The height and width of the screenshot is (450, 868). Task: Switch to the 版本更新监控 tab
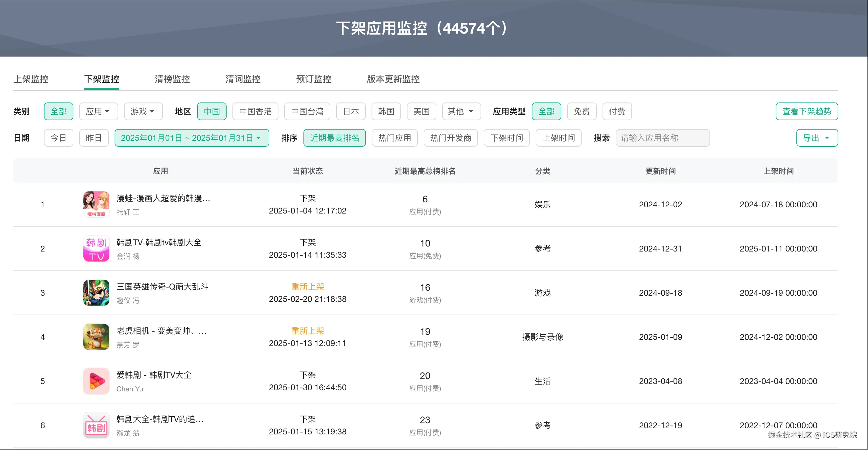(393, 79)
